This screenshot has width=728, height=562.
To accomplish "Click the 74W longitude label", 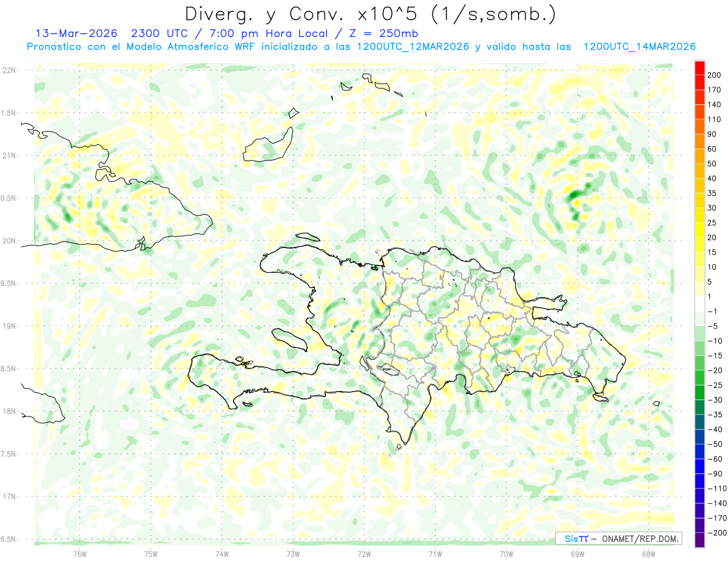I will click(222, 554).
